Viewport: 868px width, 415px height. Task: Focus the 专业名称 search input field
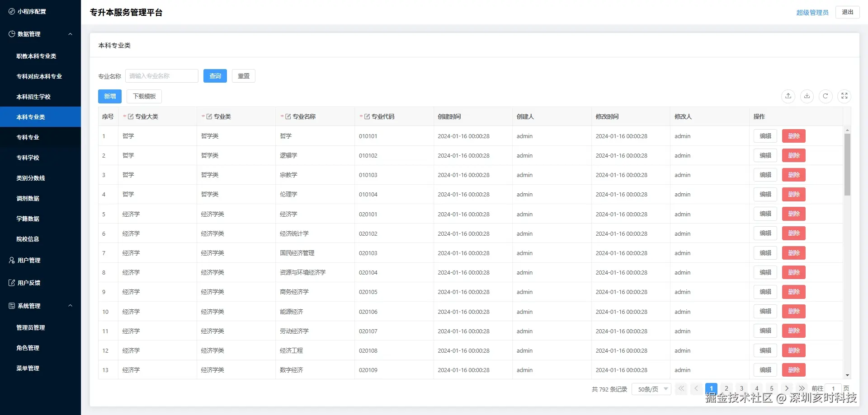pyautogui.click(x=162, y=76)
